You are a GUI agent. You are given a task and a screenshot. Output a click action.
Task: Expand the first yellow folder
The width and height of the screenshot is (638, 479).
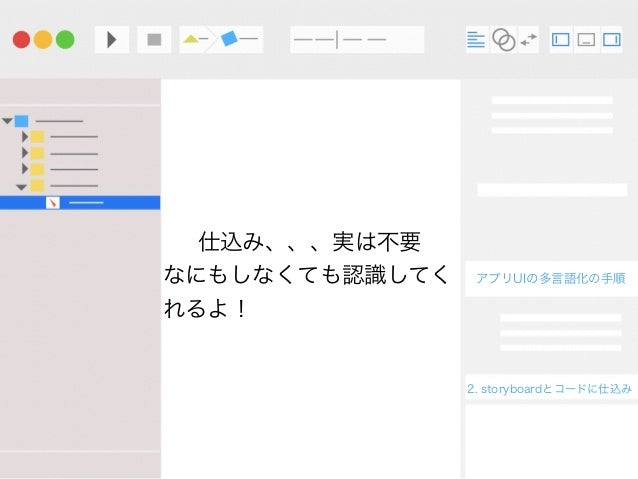(x=25, y=137)
